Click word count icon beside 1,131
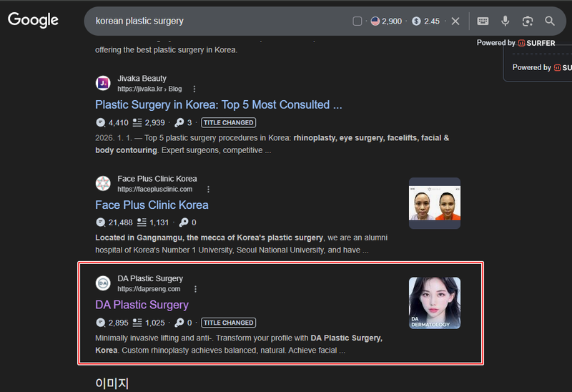Screen dimensions: 572x392 coord(142,222)
